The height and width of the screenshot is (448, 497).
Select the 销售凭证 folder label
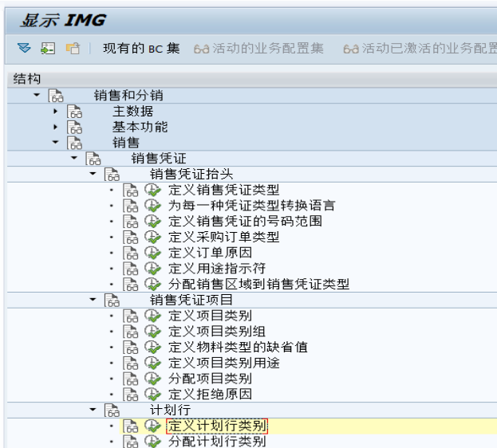coord(159,158)
